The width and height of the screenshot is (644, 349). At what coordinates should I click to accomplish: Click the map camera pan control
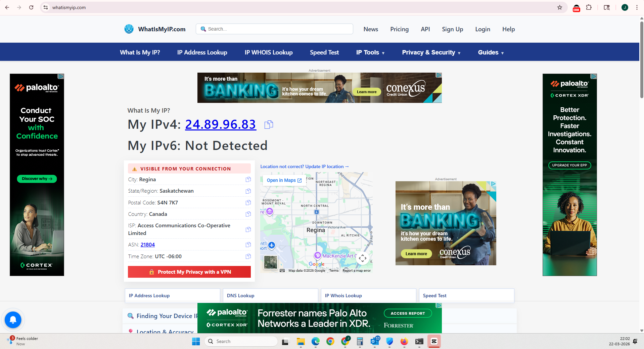362,258
